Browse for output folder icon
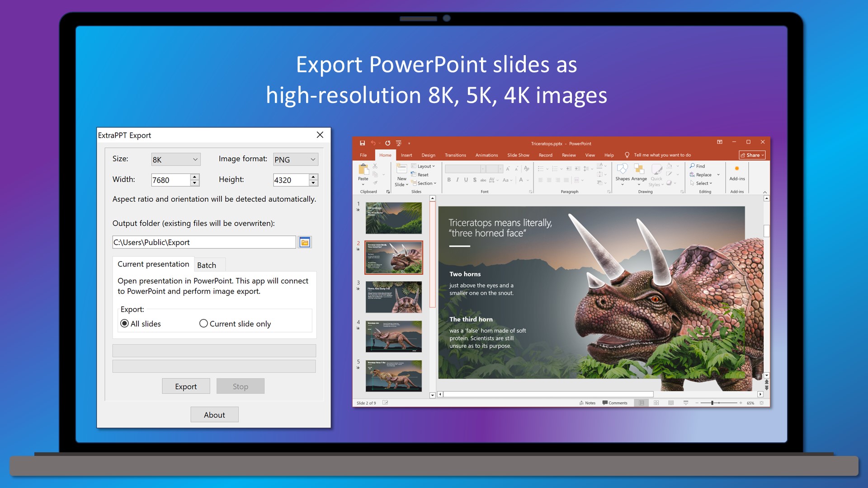Viewport: 868px width, 488px height. (305, 242)
